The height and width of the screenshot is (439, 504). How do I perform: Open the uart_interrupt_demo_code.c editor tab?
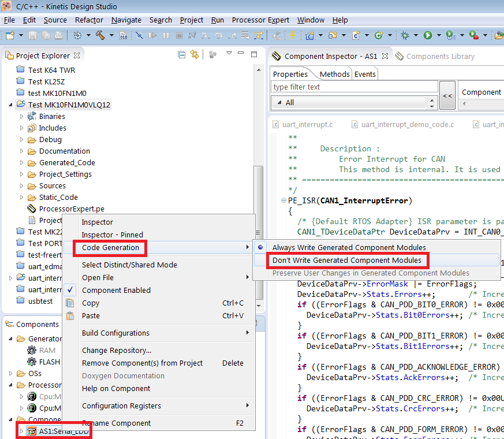pos(407,124)
